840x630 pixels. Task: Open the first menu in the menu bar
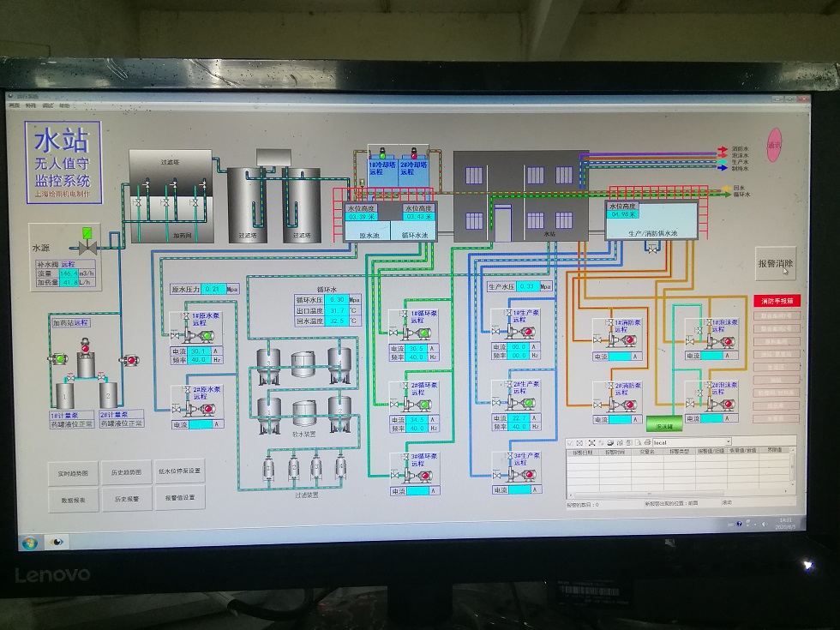[14, 105]
